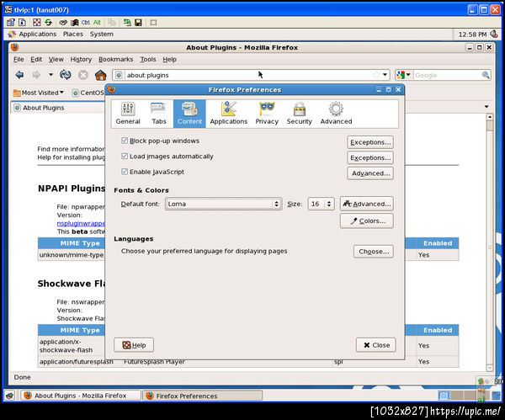Image resolution: width=505 pixels, height=420 pixels.
Task: Click the VNC save floppy disk icon
Action: 139,23
